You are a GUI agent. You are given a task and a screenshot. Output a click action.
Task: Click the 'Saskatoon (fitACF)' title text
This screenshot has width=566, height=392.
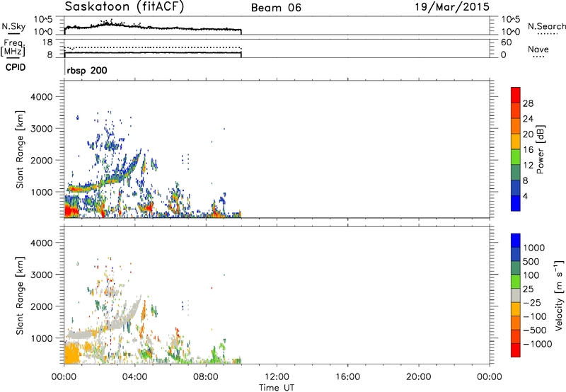pyautogui.click(x=125, y=6)
